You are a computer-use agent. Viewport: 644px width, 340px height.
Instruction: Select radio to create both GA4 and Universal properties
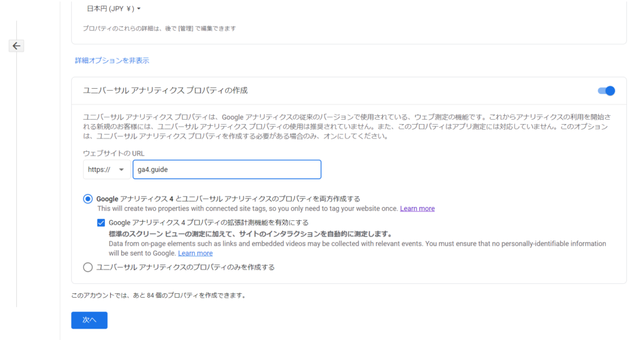87,199
